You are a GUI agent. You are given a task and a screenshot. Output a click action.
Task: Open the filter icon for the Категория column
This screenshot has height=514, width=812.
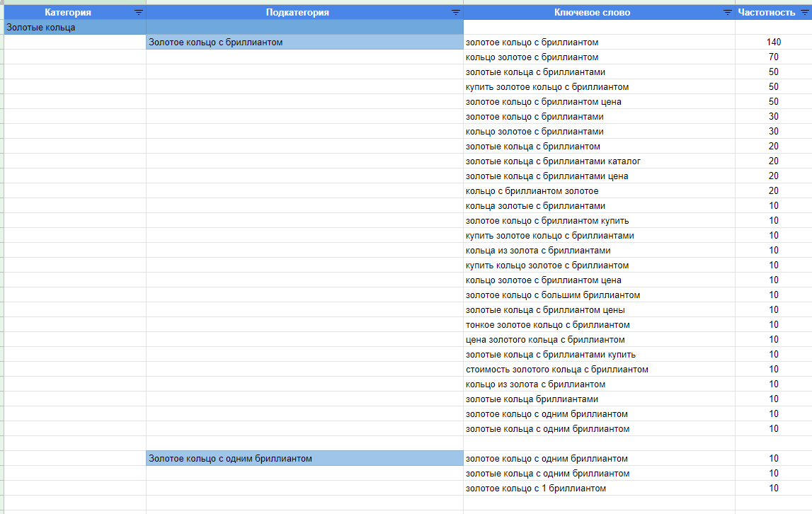click(x=139, y=13)
